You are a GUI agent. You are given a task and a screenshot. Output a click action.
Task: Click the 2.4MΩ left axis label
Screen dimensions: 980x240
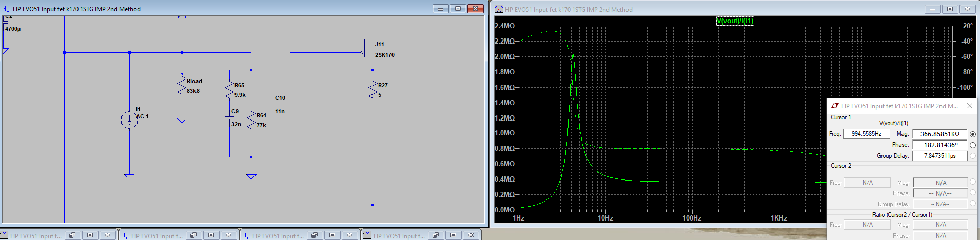point(505,26)
